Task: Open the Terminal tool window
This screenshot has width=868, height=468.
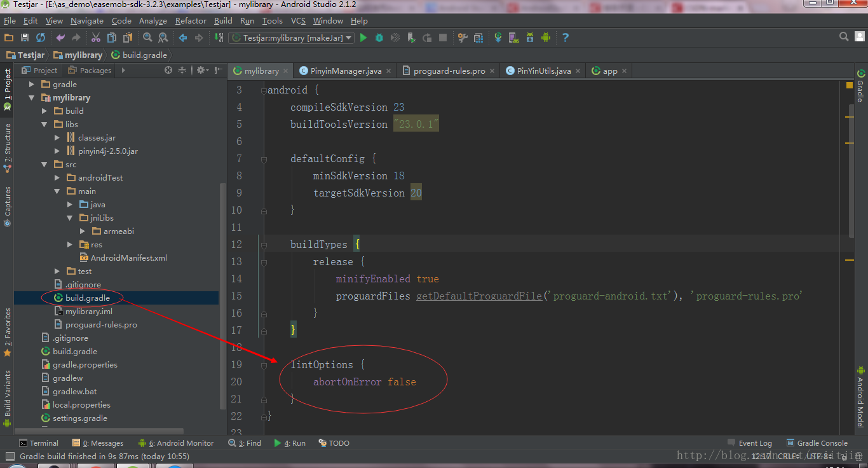Action: click(x=39, y=443)
